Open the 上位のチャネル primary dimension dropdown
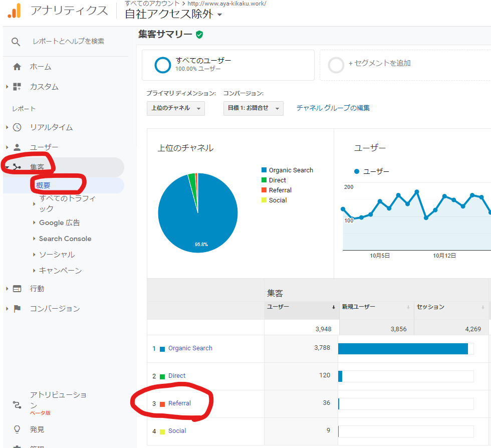Screen dimensions: 491x448 (x=175, y=108)
